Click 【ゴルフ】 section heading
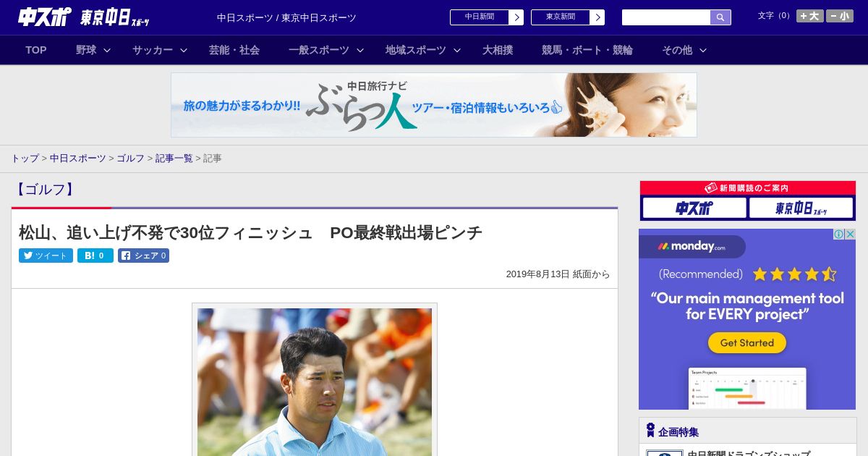This screenshot has width=868, height=456. [x=44, y=190]
